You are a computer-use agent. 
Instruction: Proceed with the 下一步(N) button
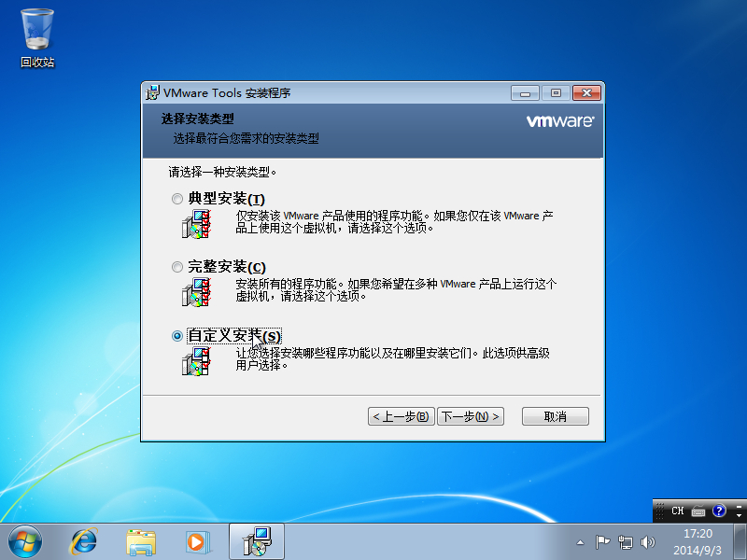tap(471, 416)
